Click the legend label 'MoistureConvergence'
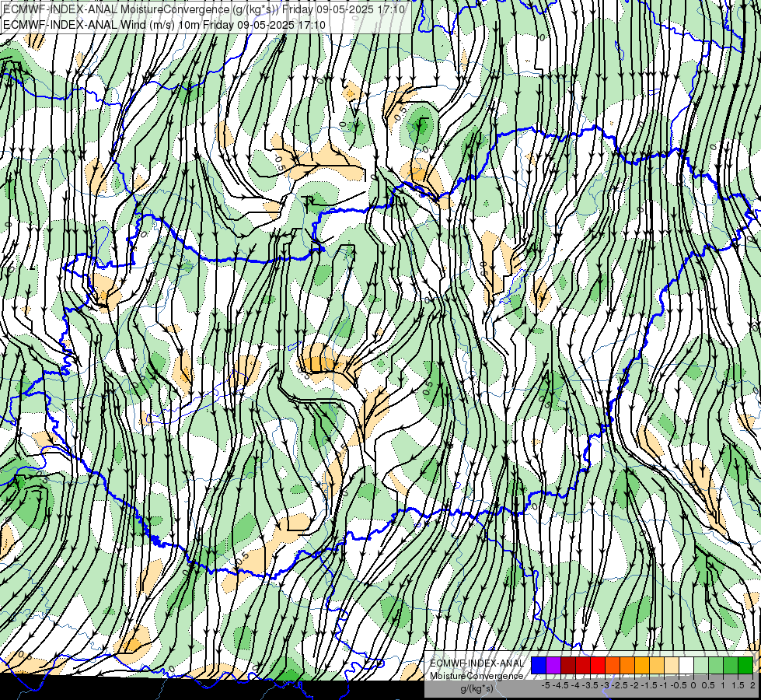 click(x=476, y=676)
